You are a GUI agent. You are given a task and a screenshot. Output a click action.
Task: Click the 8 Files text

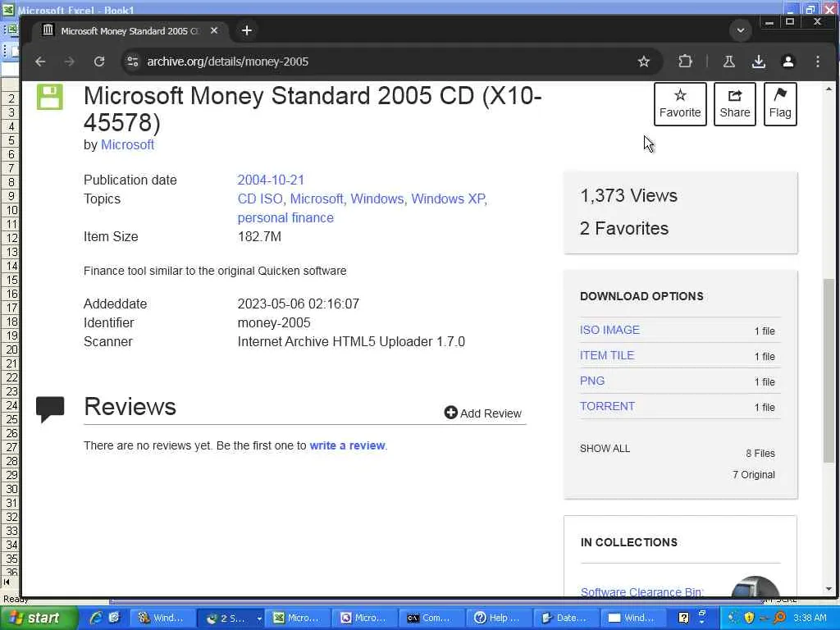click(x=760, y=453)
